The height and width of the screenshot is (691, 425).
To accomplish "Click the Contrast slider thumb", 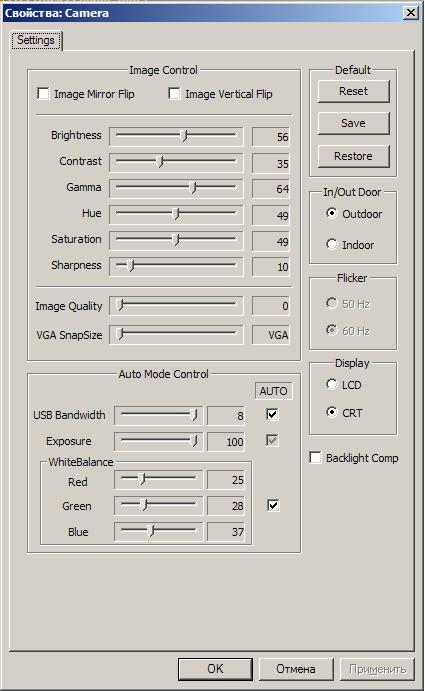I will coord(160,162).
